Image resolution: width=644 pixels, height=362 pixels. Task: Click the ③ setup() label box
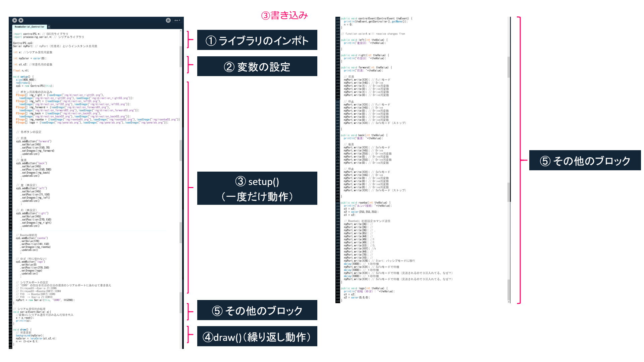tap(257, 188)
